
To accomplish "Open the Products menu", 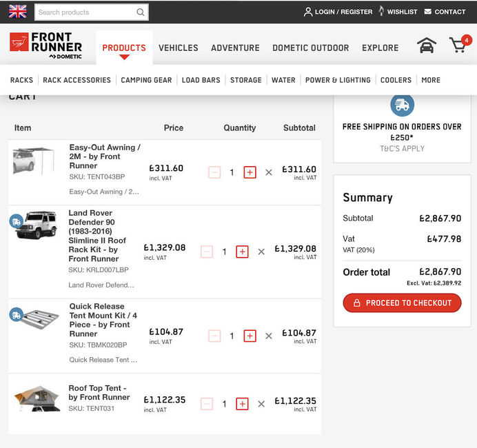I will pos(124,48).
